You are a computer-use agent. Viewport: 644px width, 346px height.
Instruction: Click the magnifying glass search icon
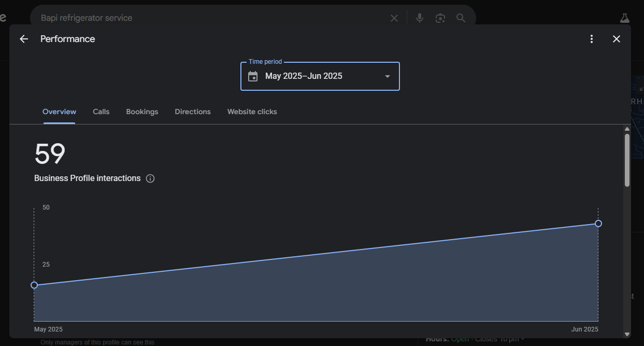pyautogui.click(x=461, y=18)
